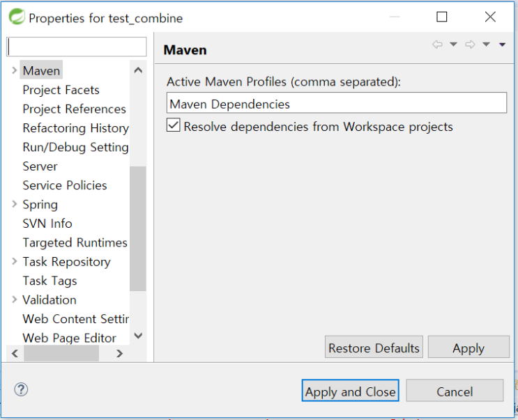Open Task Tags page
This screenshot has width=518, height=420.
(x=49, y=281)
